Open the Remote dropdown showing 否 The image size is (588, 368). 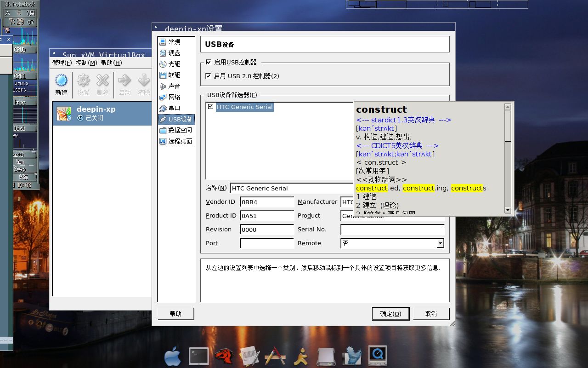(393, 243)
